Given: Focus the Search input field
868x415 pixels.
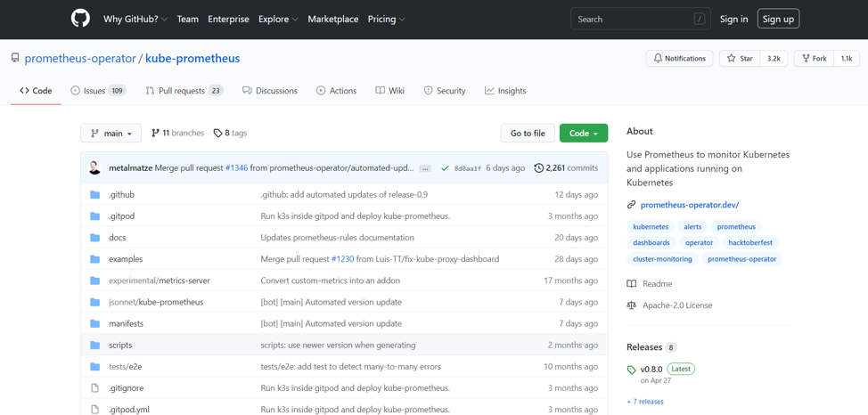Looking at the screenshot, I should coord(641,19).
